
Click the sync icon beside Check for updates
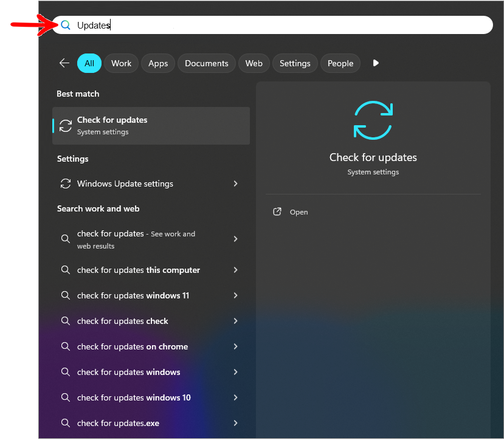66,126
